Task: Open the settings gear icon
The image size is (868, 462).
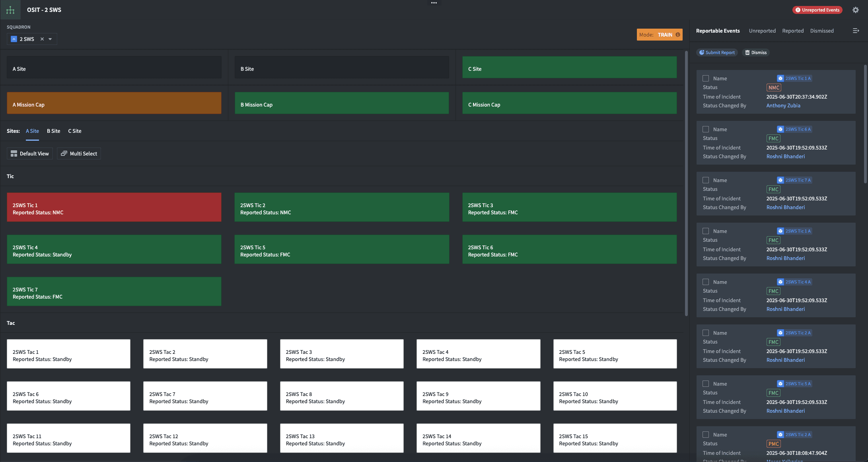Action: 856,10
